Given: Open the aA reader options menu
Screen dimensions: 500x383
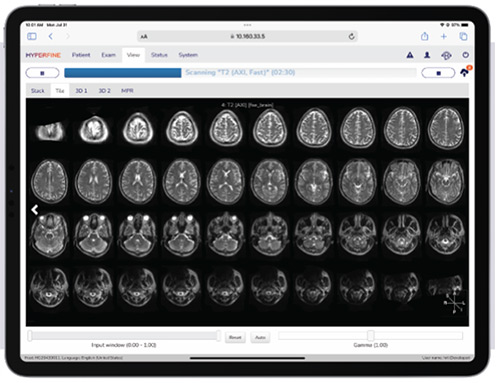Looking at the screenshot, I should click(x=144, y=37).
